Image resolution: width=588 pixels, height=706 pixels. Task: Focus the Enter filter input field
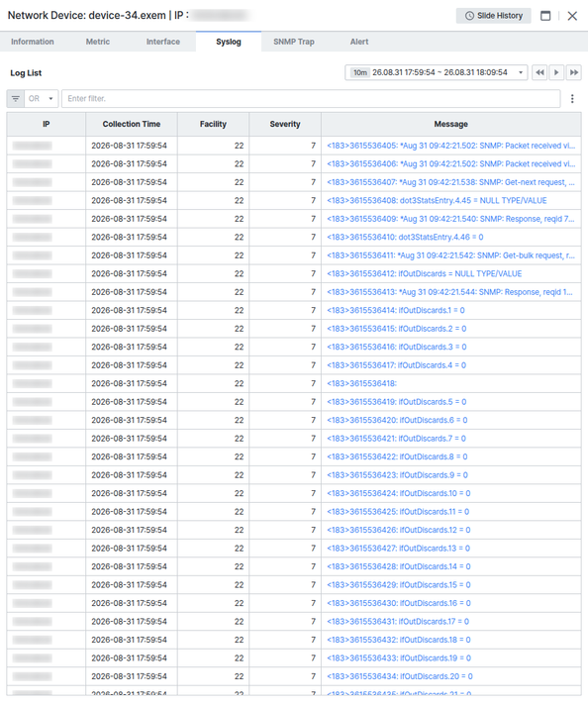(311, 99)
